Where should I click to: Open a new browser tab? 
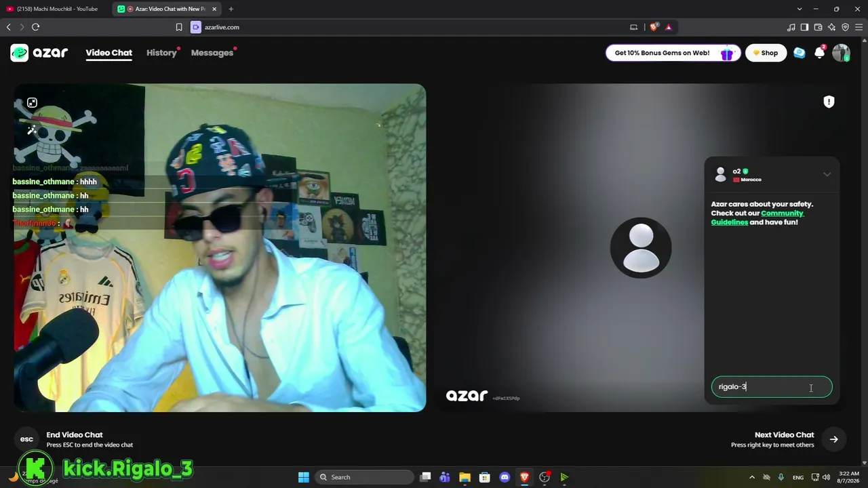click(x=231, y=9)
